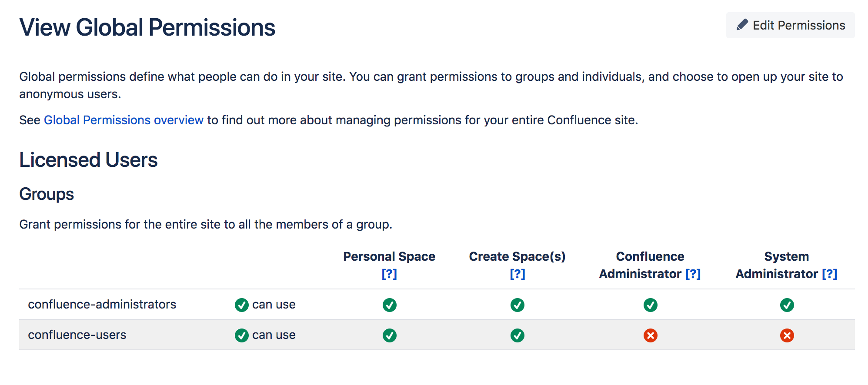
Task: Click the View Global Permissions heading
Action: click(x=147, y=27)
